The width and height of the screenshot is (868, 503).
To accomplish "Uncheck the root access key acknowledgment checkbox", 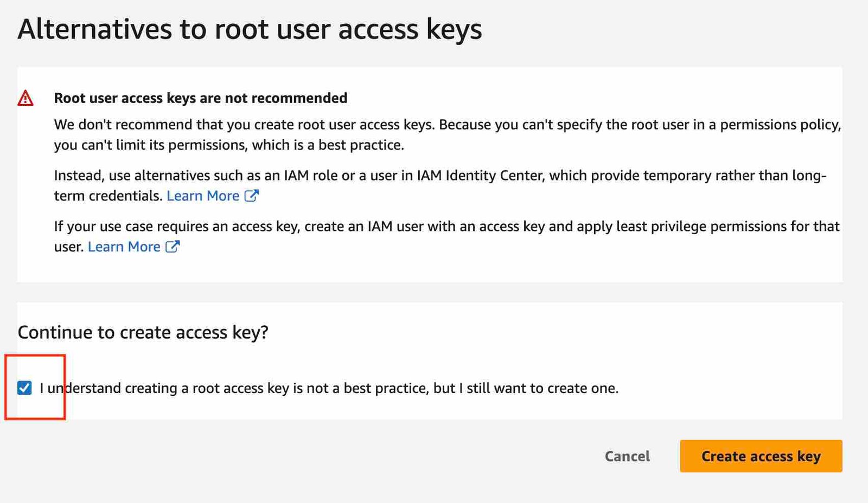I will coord(24,388).
